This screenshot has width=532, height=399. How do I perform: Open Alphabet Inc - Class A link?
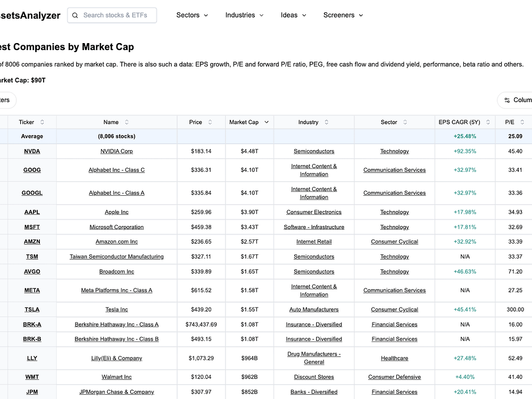[x=117, y=193]
